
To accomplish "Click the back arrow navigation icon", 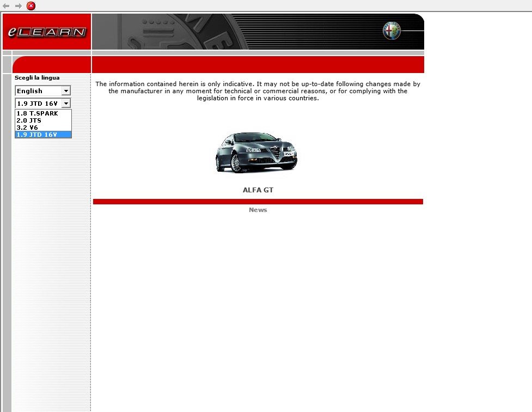I will coord(6,6).
